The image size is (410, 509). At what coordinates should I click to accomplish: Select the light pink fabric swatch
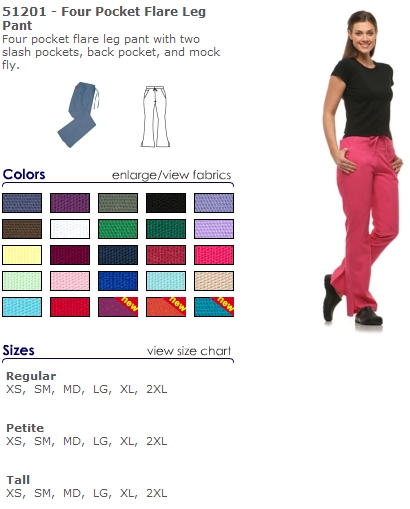click(x=70, y=281)
